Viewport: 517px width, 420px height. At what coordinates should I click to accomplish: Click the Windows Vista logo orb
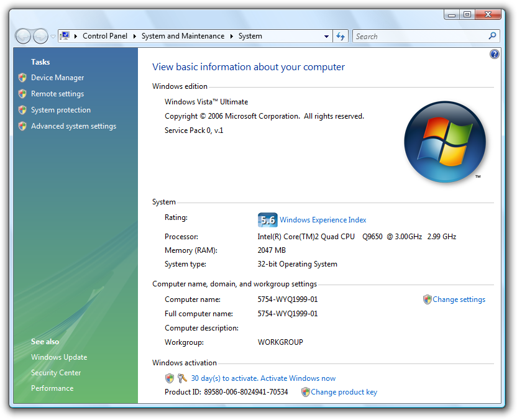445,142
